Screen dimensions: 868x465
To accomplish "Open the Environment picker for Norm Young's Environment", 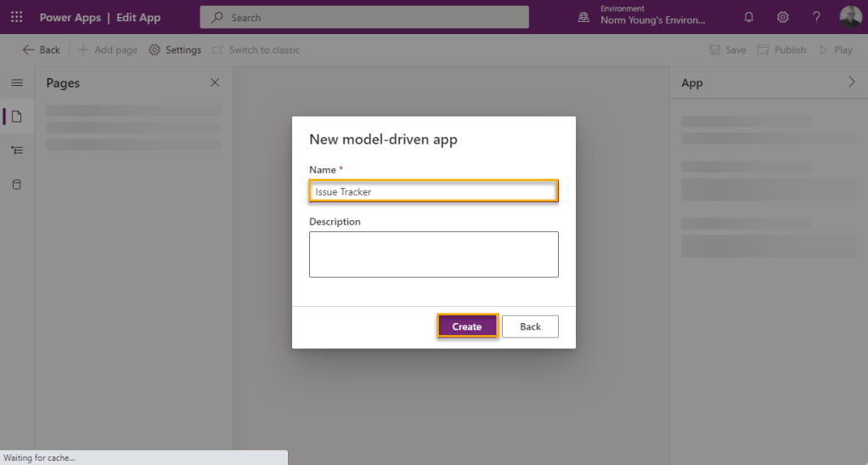I will [x=642, y=15].
